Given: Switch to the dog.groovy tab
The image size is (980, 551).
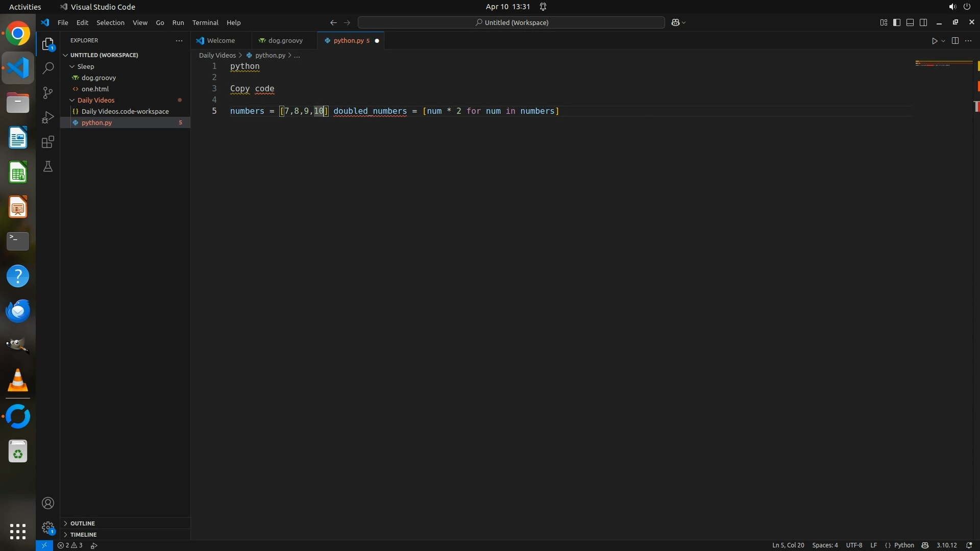Looking at the screenshot, I should 285,40.
